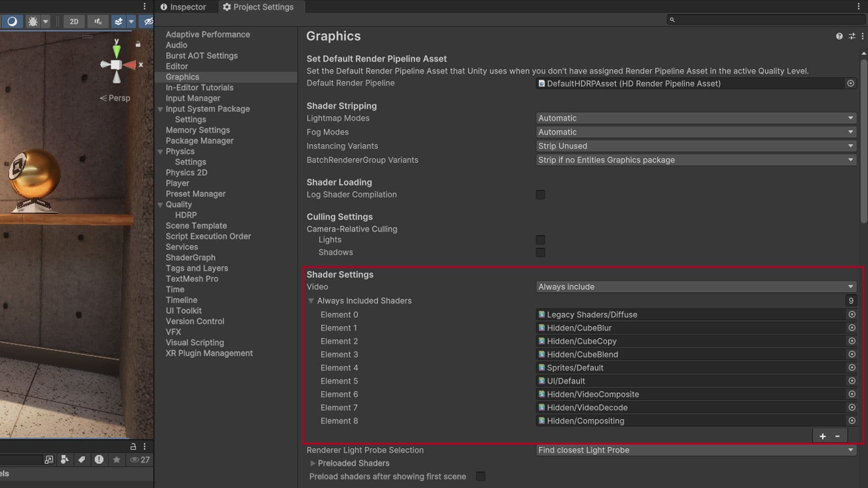Expand the Preloaded Shaders section
This screenshot has height=488, width=868.
[x=313, y=463]
